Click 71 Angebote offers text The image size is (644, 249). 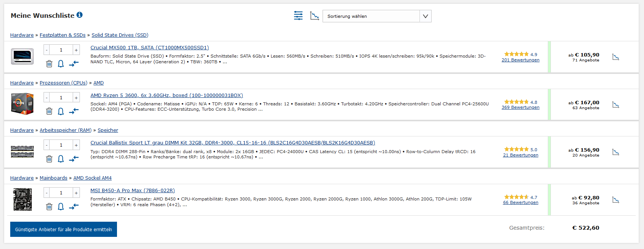[x=586, y=60]
